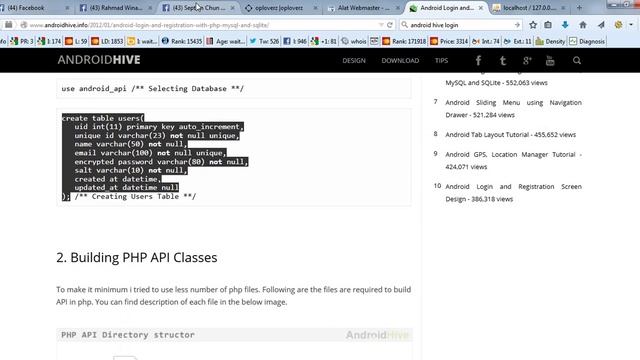Open the DOWNLOAD menu on AndroidHive
The height and width of the screenshot is (360, 640).
[400, 60]
